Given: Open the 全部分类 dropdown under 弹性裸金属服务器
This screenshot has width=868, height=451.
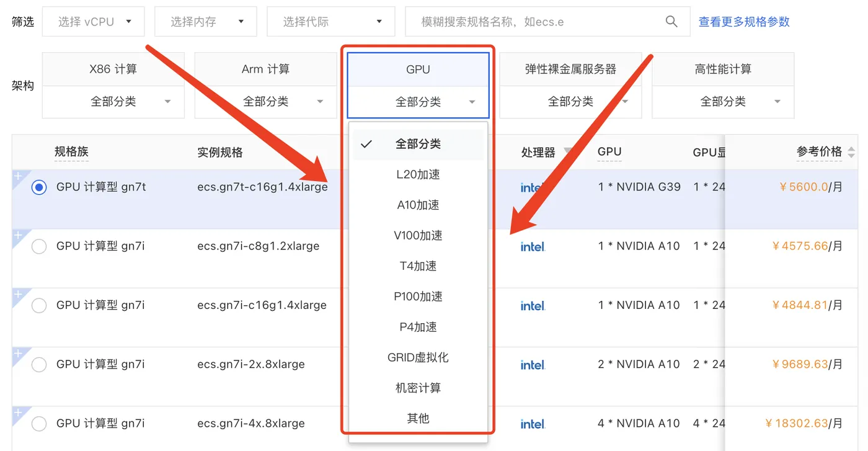Looking at the screenshot, I should point(570,100).
